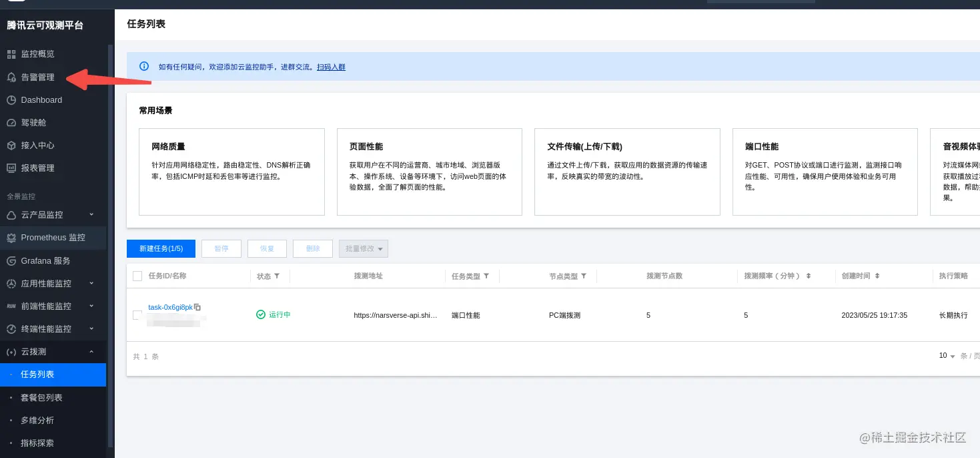
Task: Click the PC端拨测 node type cell
Action: point(564,315)
